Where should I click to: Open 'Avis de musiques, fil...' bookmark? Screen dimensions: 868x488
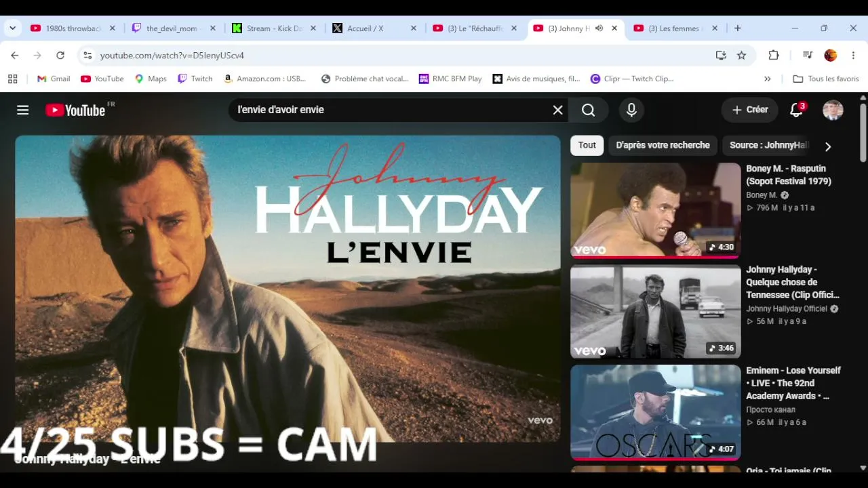[536, 79]
